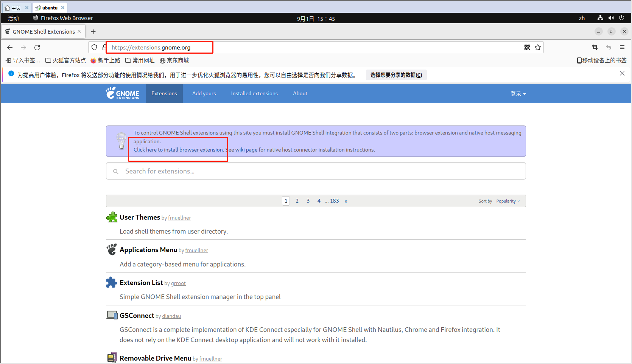632x364 pixels.
Task: Open the tracking protection shield icon
Action: (94, 47)
